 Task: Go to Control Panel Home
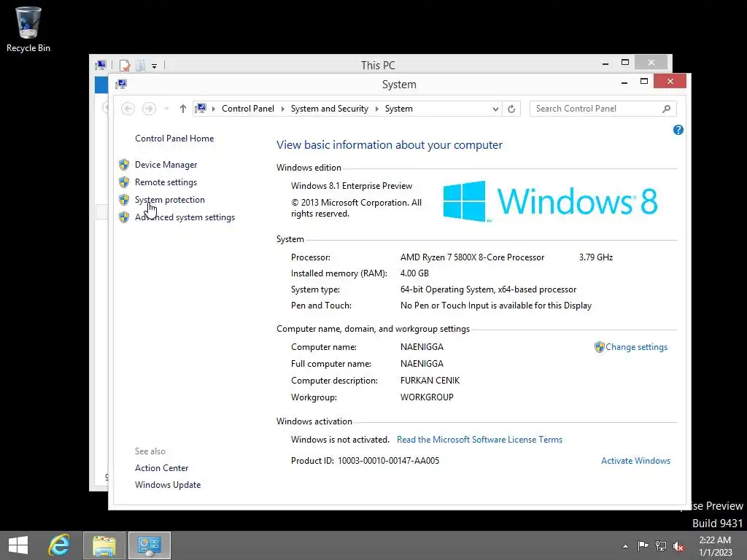(x=174, y=139)
